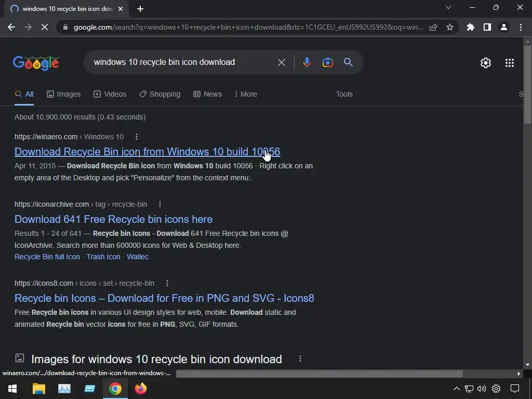Share this page via the share icon

coord(433,27)
